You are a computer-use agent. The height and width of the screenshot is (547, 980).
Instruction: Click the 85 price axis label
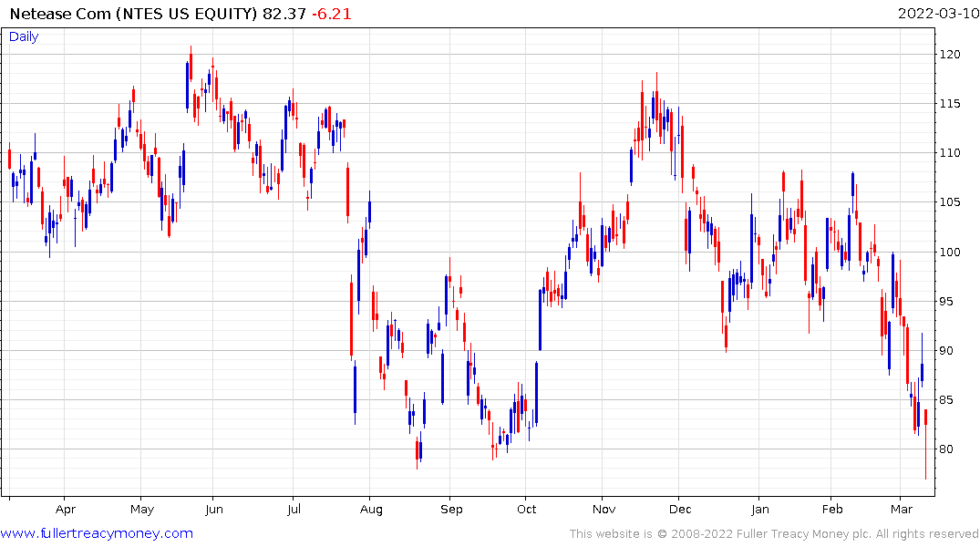(947, 400)
